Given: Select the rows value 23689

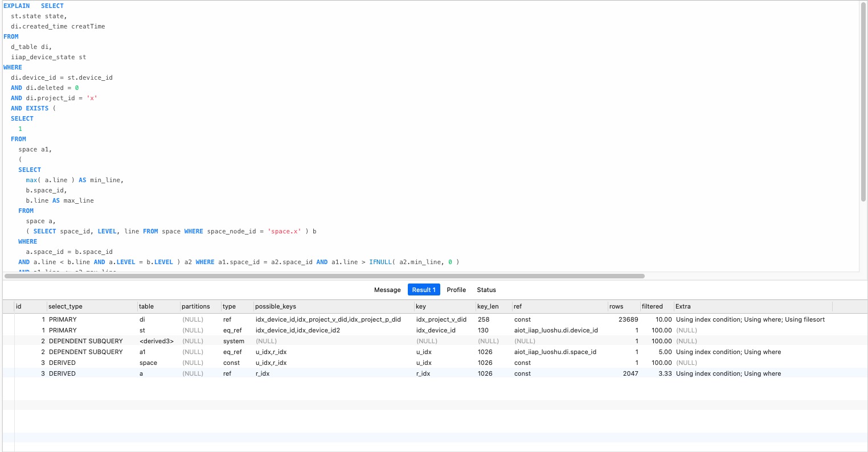Looking at the screenshot, I should coord(628,319).
